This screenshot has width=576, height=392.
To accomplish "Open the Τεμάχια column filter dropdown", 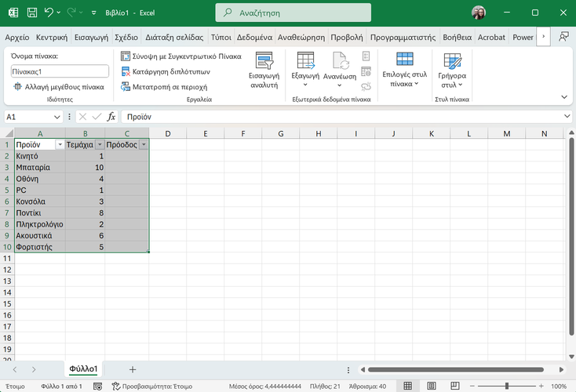I will [x=99, y=145].
